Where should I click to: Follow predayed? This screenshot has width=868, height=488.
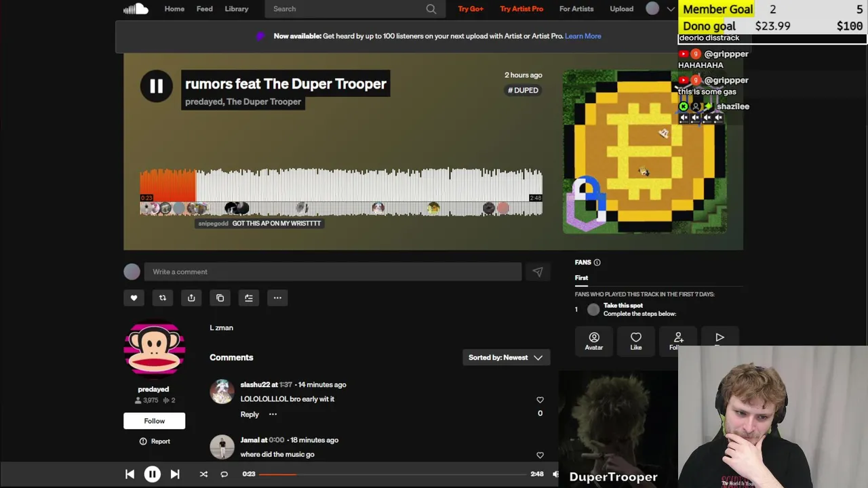coord(154,421)
